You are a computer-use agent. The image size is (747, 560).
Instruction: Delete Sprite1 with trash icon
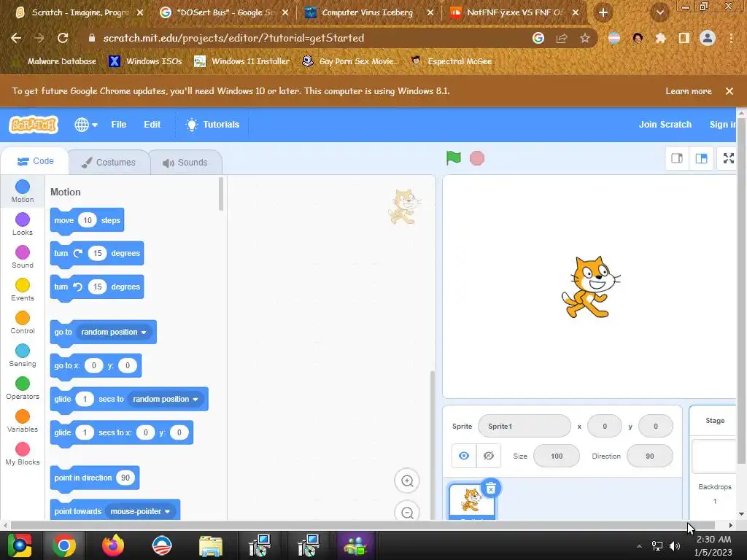click(491, 488)
